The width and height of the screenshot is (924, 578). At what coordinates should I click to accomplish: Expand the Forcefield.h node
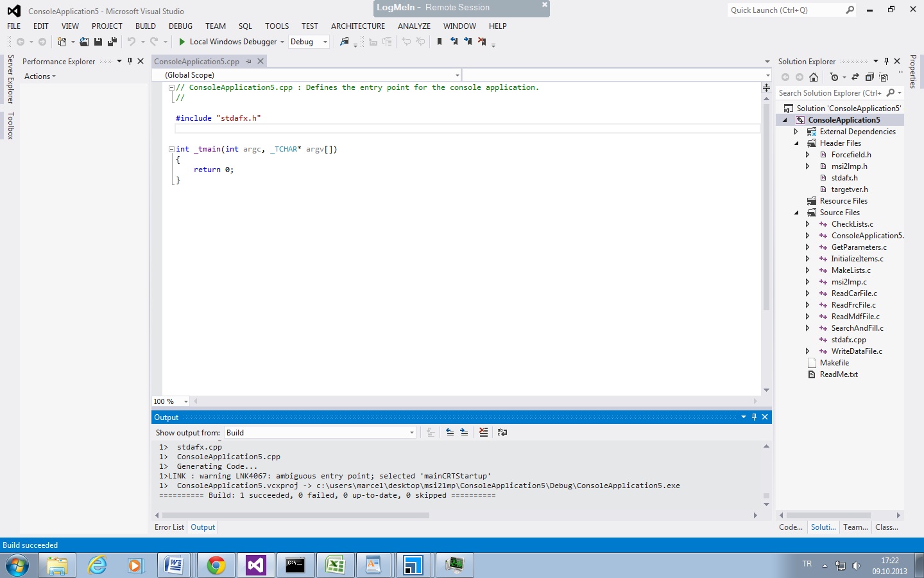(808, 155)
